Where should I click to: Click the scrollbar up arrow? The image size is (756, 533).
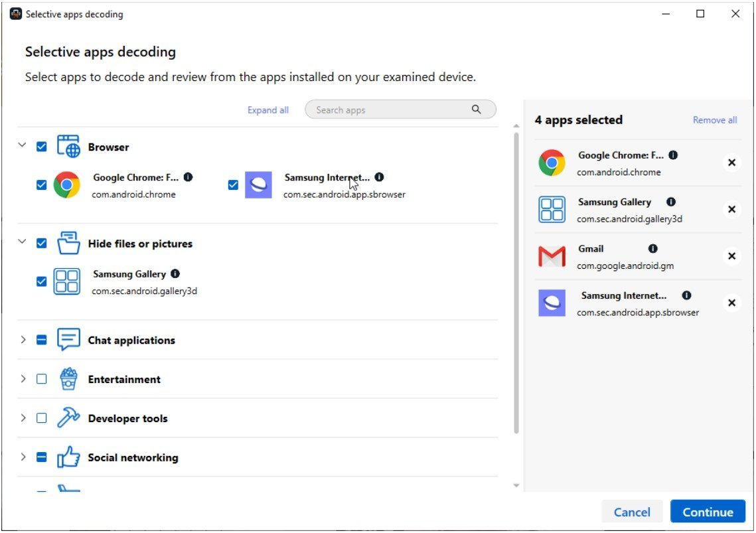pos(516,126)
